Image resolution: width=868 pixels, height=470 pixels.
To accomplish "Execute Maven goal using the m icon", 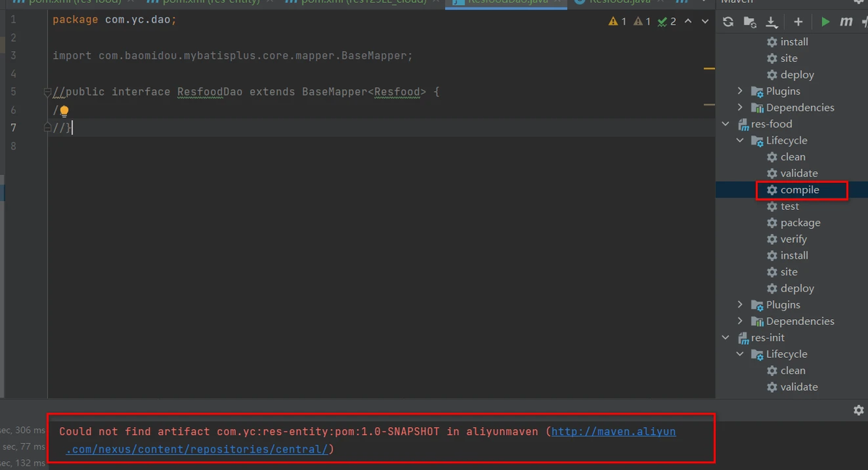I will (x=846, y=22).
